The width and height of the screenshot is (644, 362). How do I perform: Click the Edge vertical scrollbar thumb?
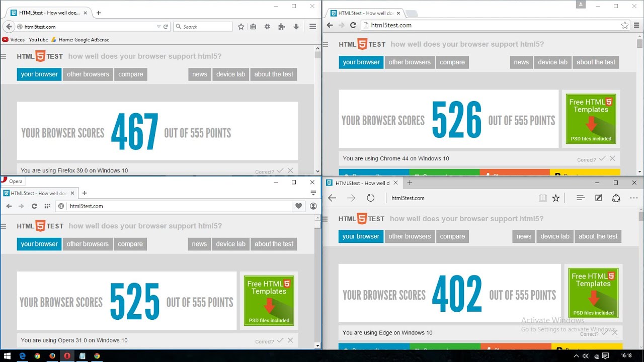click(x=641, y=216)
